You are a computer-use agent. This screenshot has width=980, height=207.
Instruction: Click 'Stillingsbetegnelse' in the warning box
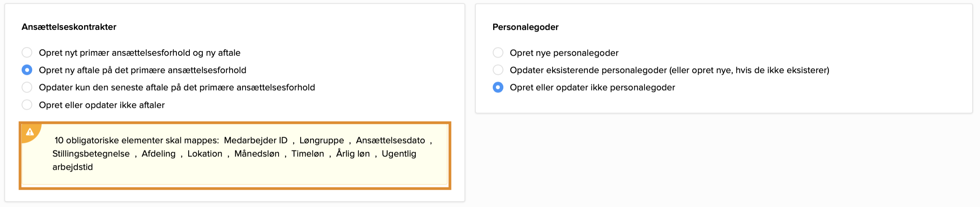click(91, 154)
